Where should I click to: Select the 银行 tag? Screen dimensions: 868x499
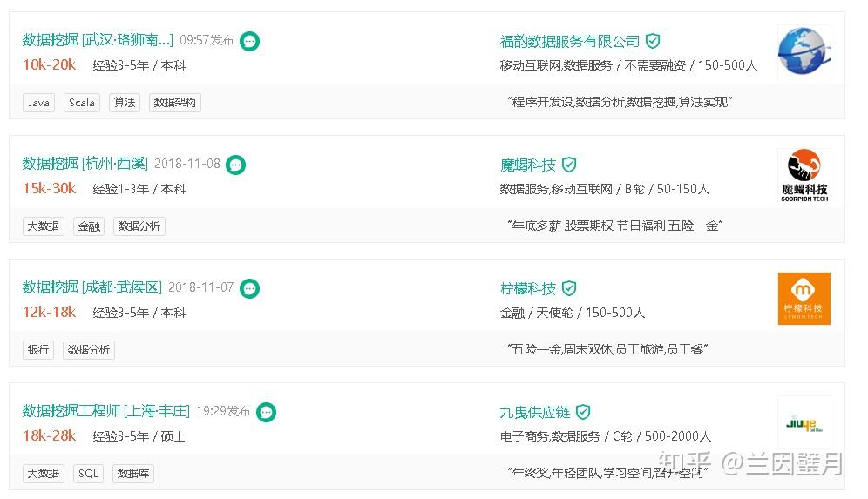[38, 350]
